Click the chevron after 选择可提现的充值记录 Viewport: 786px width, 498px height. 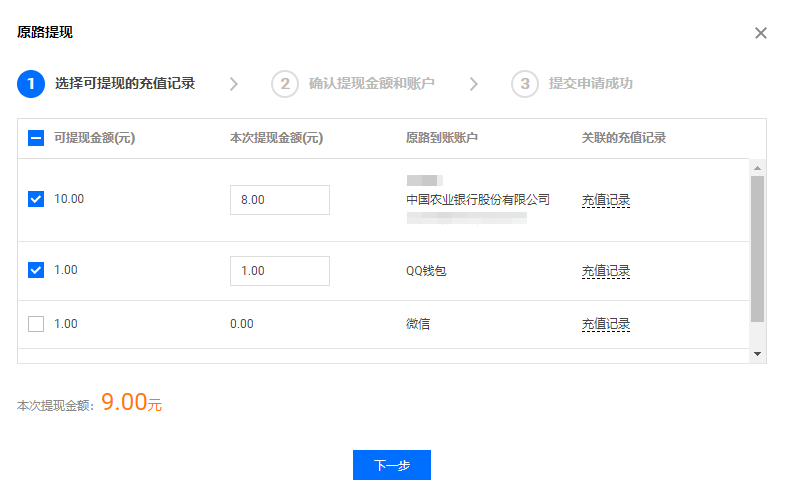point(233,84)
